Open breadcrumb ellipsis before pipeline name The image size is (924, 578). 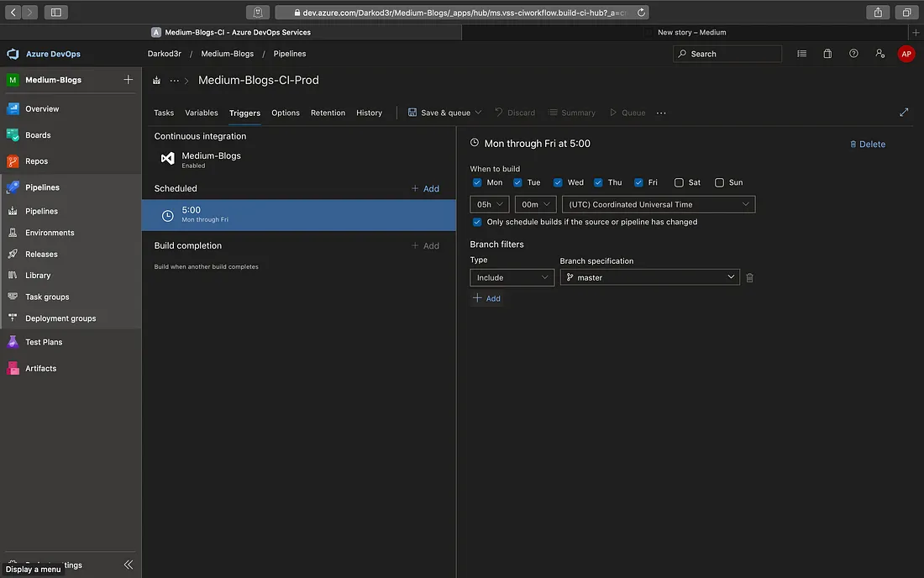175,80
